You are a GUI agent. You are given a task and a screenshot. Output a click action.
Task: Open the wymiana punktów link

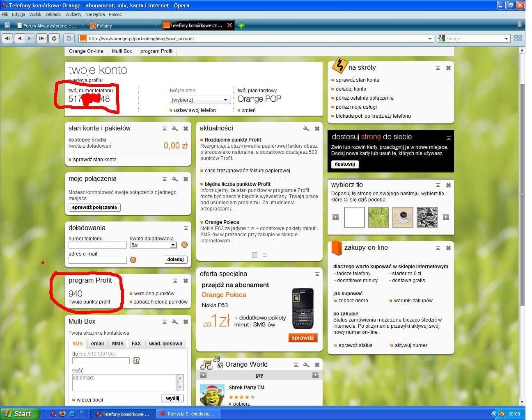tap(154, 294)
